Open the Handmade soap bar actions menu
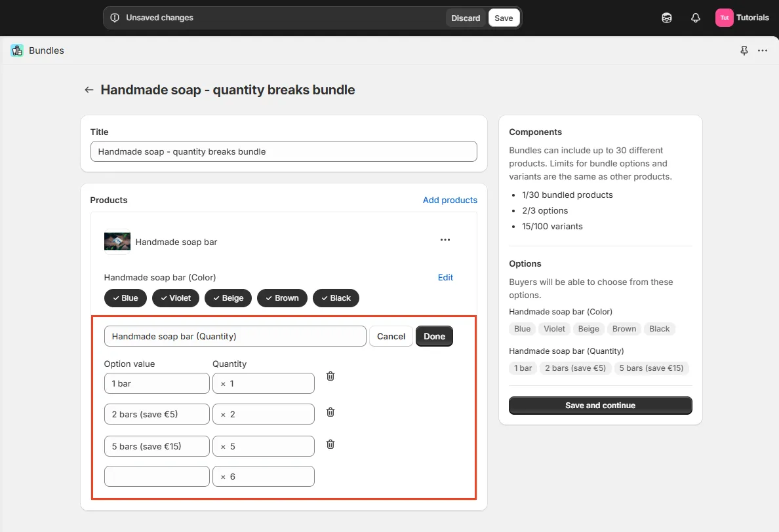 point(445,240)
